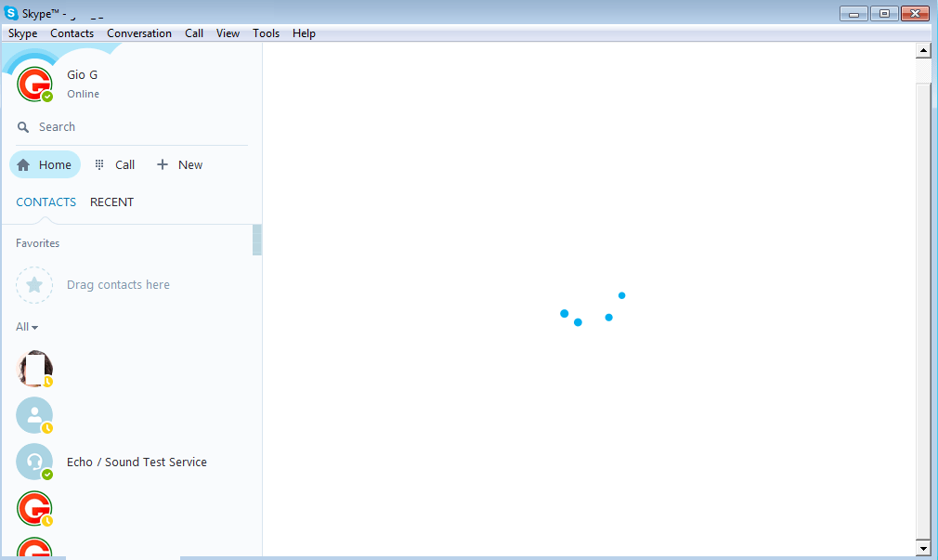
Task: Go to the Home view
Action: point(45,164)
